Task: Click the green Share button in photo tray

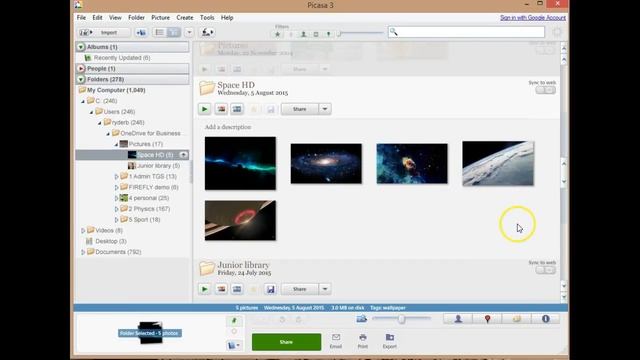Action: 287,342
